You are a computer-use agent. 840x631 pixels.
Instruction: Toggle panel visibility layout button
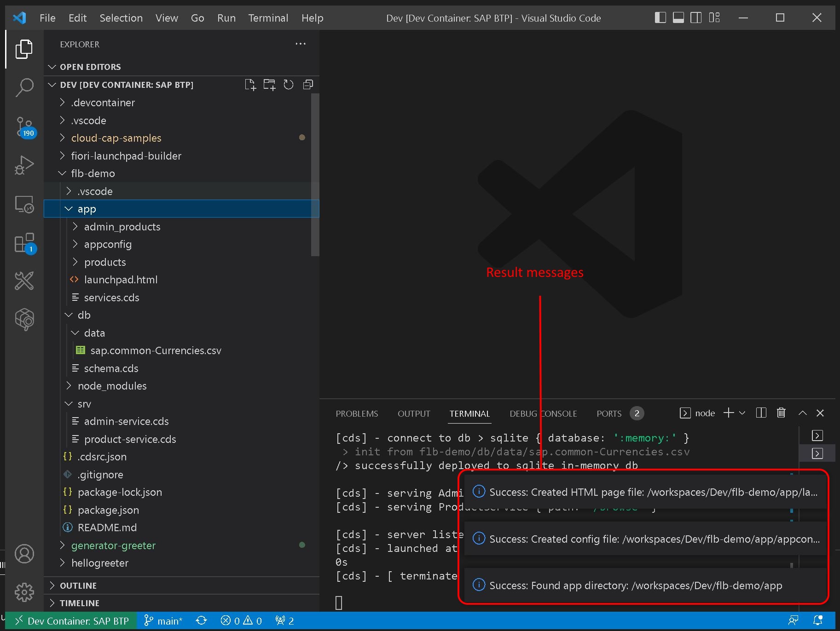(x=678, y=18)
